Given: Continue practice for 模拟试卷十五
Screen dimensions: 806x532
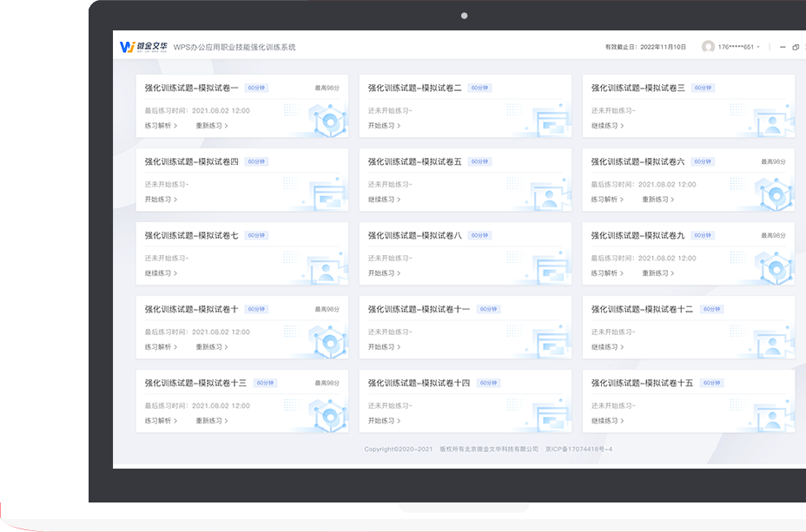Looking at the screenshot, I should click(607, 421).
